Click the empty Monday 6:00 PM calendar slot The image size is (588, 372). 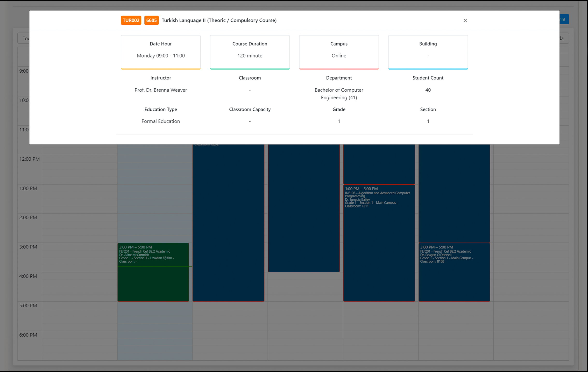80,345
